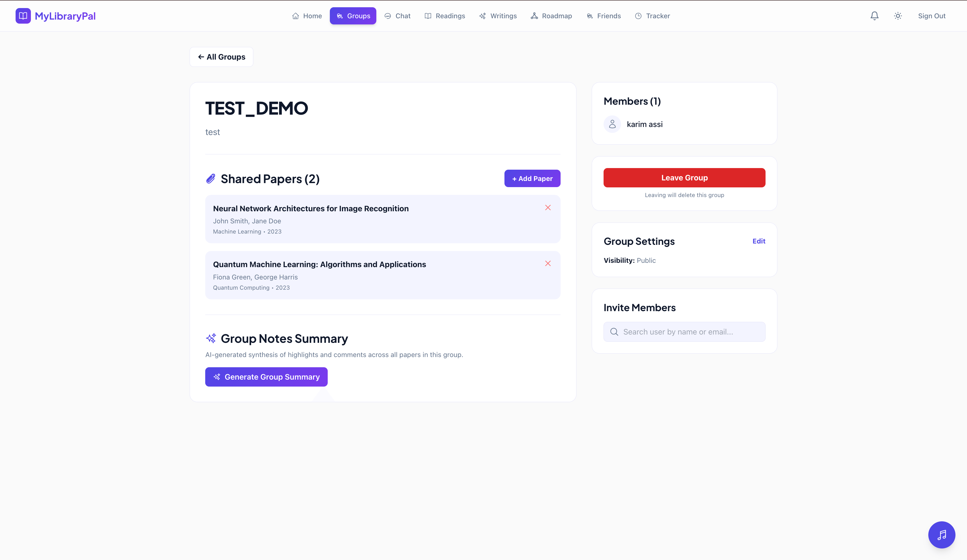This screenshot has height=560, width=967.
Task: Click the paperclip icon beside Shared Papers
Action: (x=211, y=179)
